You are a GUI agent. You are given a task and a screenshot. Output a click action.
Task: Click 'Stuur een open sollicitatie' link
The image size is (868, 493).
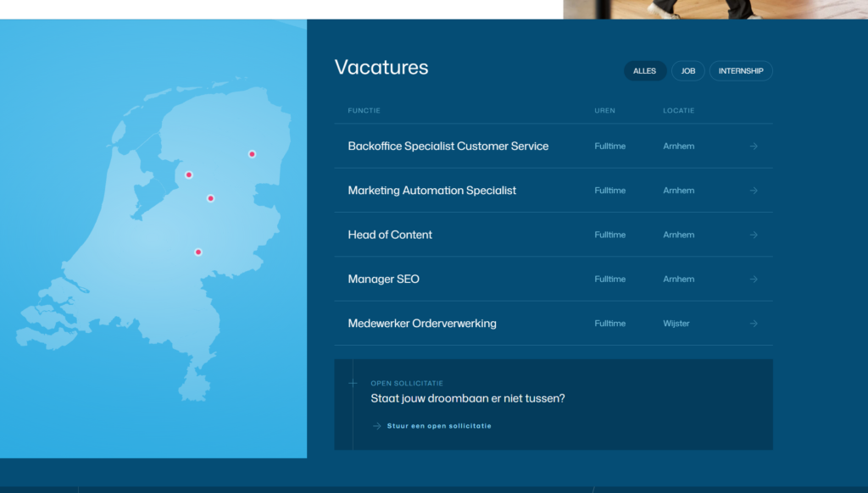pos(439,426)
